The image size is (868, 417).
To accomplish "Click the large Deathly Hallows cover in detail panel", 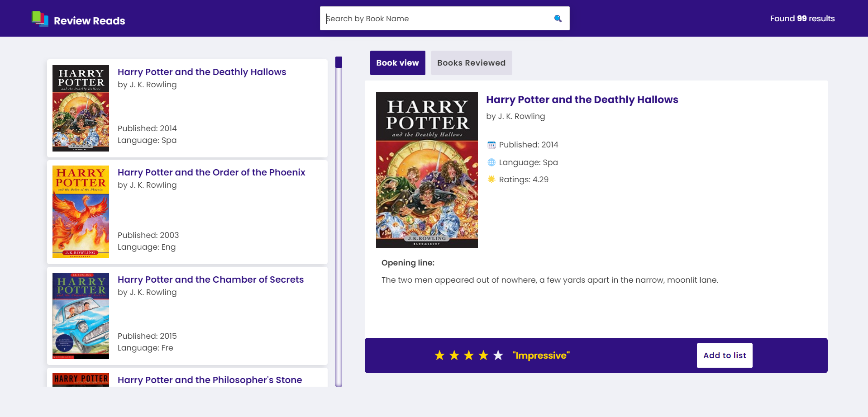I will 427,170.
